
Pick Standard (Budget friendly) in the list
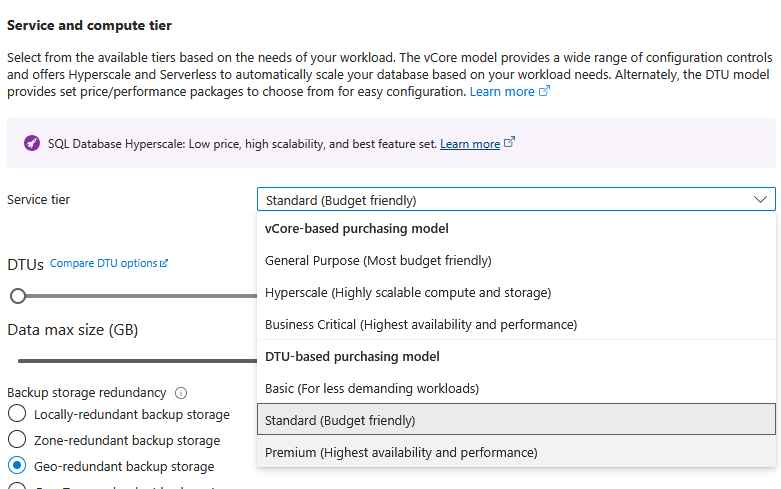click(516, 420)
